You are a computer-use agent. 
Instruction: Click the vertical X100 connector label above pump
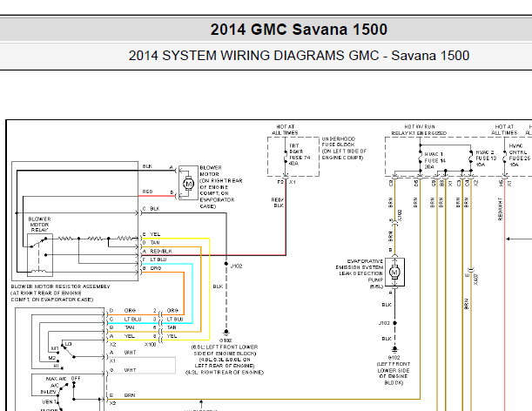400,215
